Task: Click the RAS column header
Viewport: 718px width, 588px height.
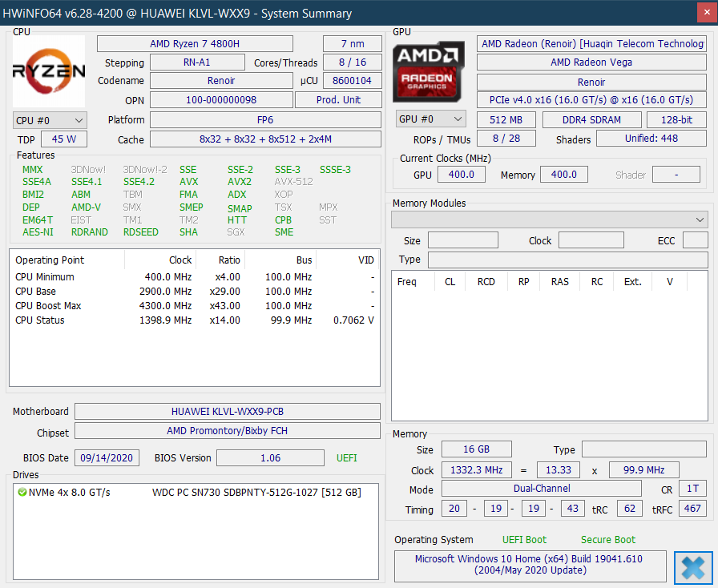Action: coord(559,282)
